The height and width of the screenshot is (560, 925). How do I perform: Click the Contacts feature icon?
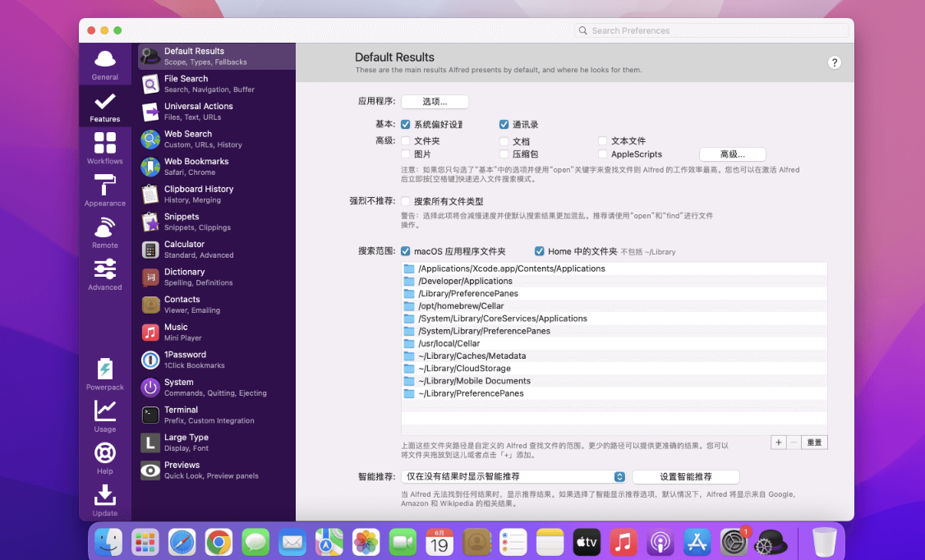(x=150, y=305)
